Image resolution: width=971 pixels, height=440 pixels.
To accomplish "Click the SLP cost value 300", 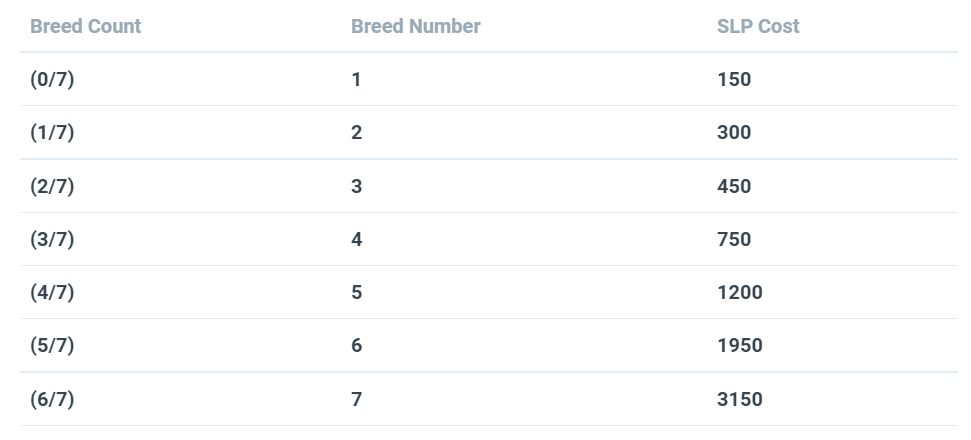I will click(x=734, y=132).
